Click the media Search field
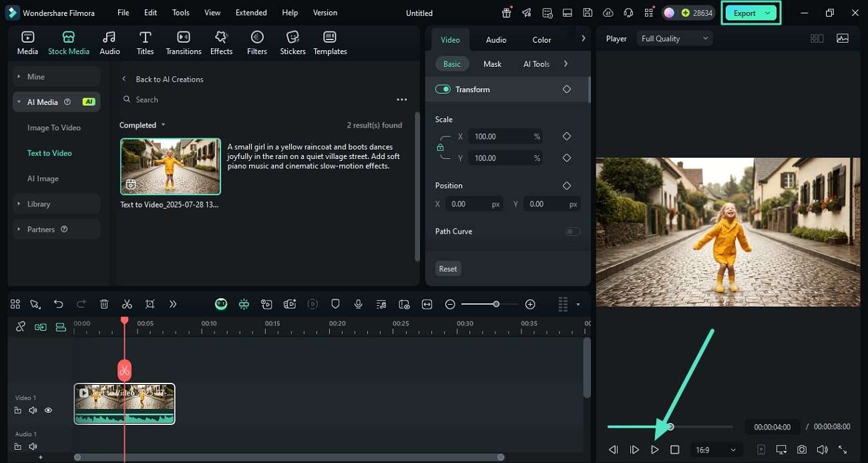This screenshot has height=463, width=868. [257, 100]
